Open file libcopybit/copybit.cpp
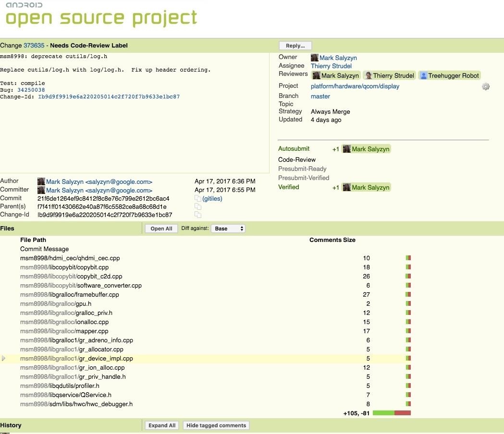This screenshot has width=504, height=434. (x=64, y=267)
